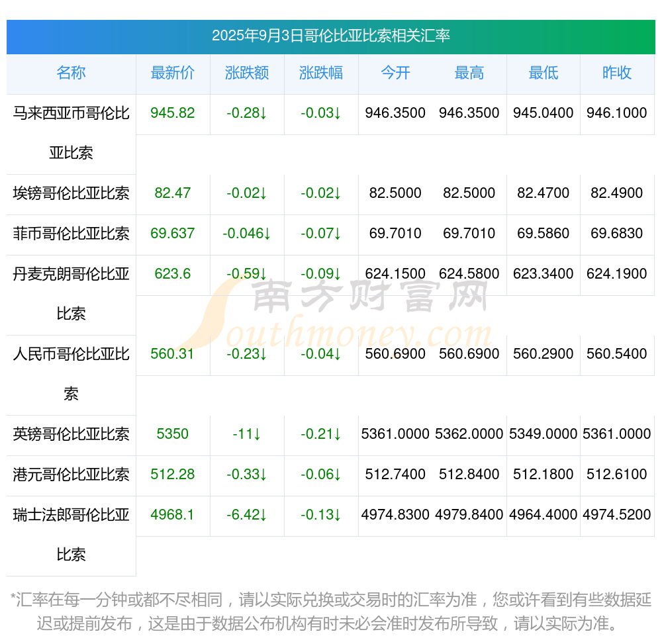
Task: Click latest price 945.82
Action: 173,113
